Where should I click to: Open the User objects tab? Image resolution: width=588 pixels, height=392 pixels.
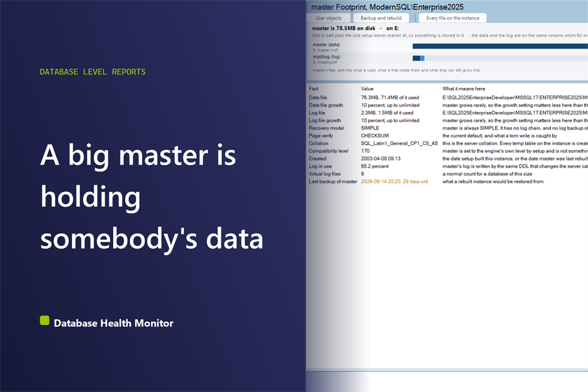329,18
